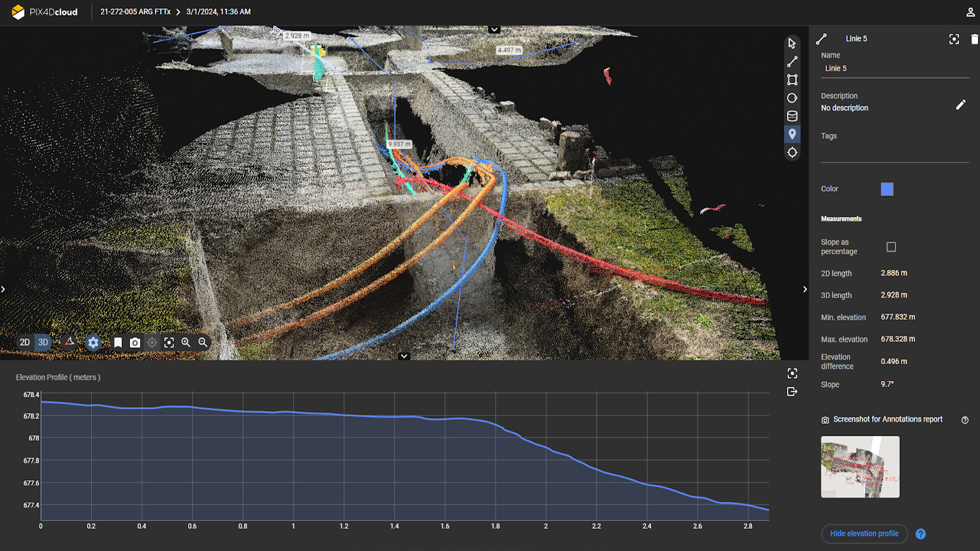Activate the volume measurement tool
The width and height of the screenshot is (980, 551).
click(792, 116)
